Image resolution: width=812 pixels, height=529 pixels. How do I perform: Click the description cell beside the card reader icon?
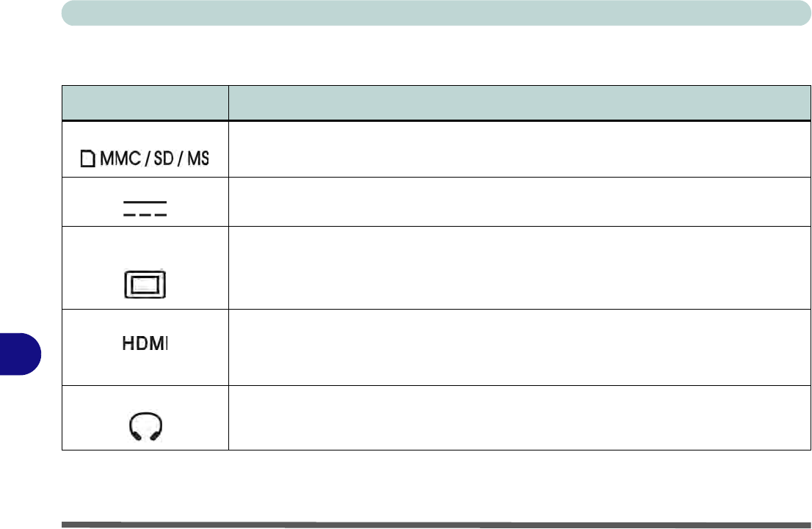(514, 149)
